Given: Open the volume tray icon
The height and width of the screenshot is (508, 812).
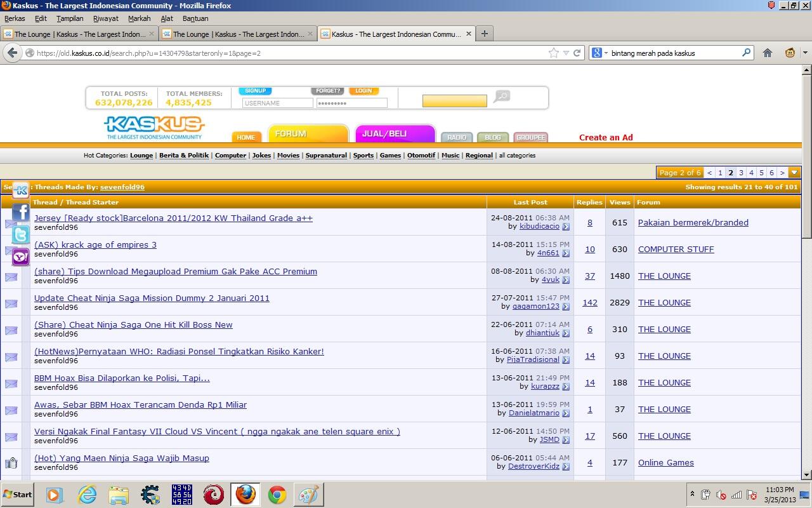Looking at the screenshot, I should [x=721, y=495].
